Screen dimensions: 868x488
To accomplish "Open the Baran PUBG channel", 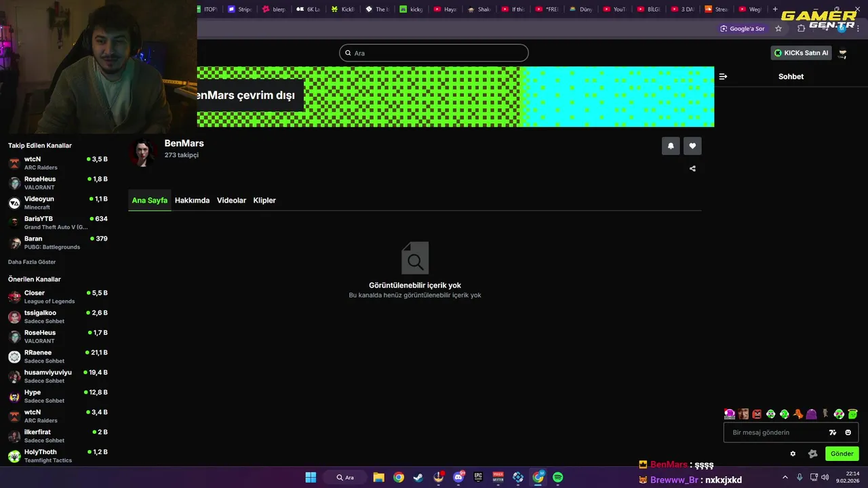I will (58, 243).
